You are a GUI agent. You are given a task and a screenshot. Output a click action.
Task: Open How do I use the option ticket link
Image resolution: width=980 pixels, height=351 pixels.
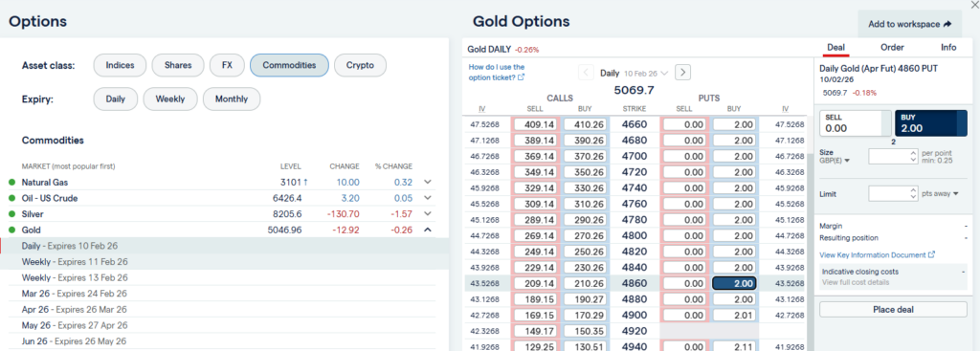point(497,73)
